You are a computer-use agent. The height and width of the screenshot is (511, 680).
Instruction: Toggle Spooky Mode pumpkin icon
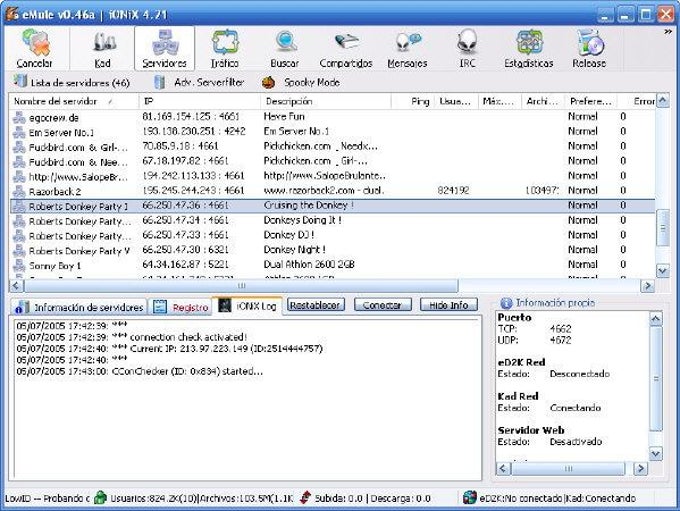268,82
